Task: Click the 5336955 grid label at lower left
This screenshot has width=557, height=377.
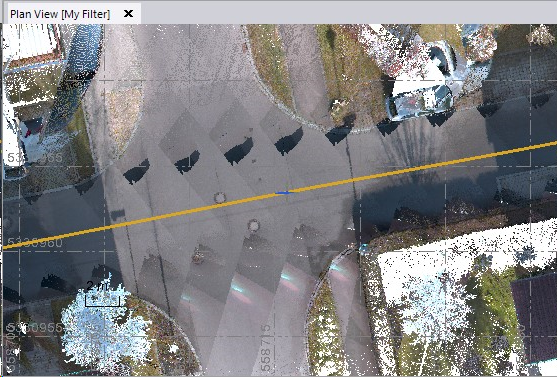Action: [35, 327]
